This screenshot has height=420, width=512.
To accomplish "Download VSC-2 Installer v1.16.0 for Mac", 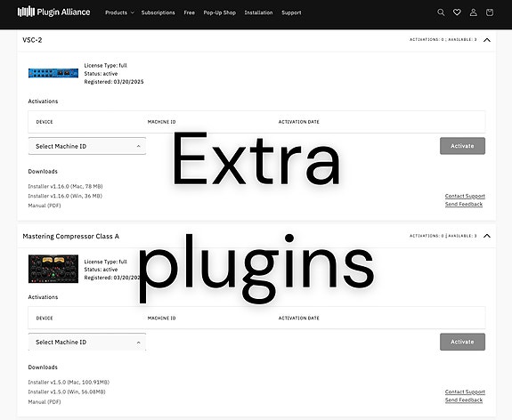I will pyautogui.click(x=65, y=186).
